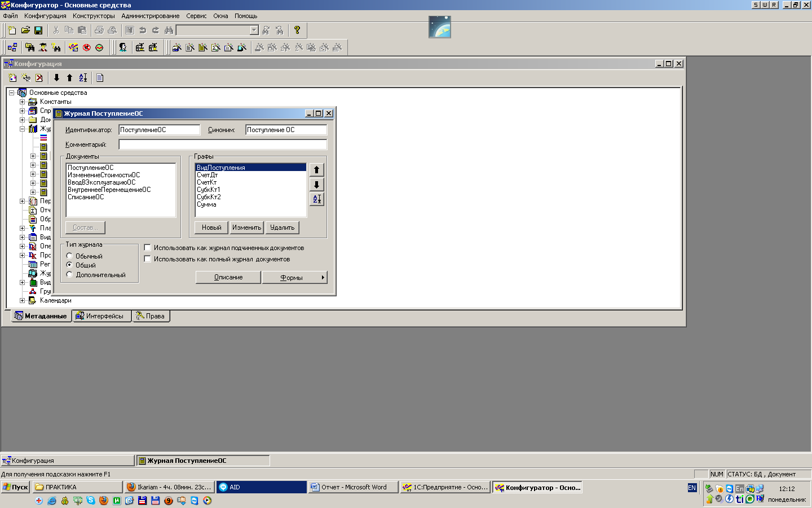Click the Описание button
812x508 pixels.
pyautogui.click(x=228, y=277)
